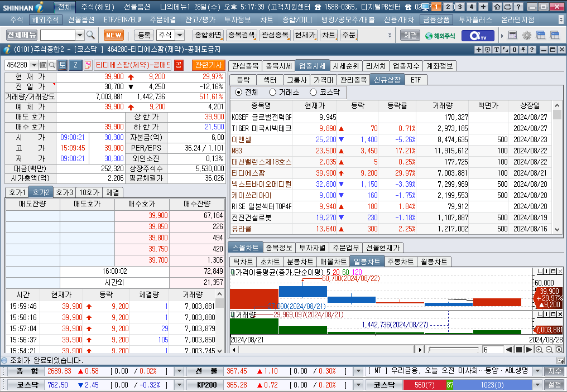Click the 등록 button
This screenshot has width=567, height=392.
(x=144, y=35)
